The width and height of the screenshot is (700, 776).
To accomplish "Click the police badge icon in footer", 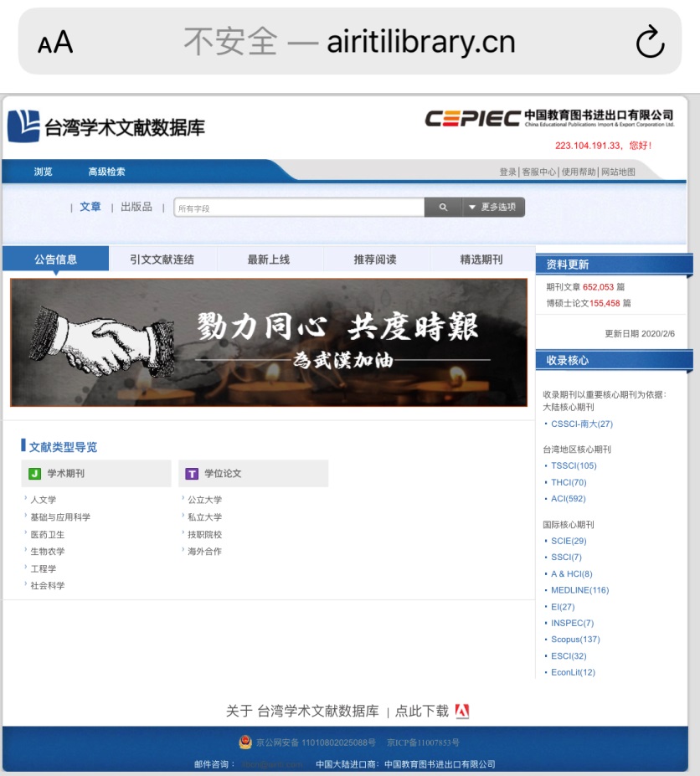I will point(245,743).
